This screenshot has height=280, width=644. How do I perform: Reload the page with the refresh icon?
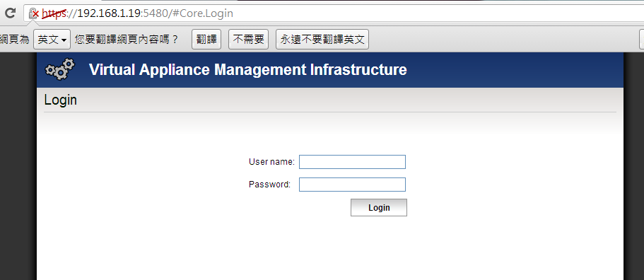point(10,13)
